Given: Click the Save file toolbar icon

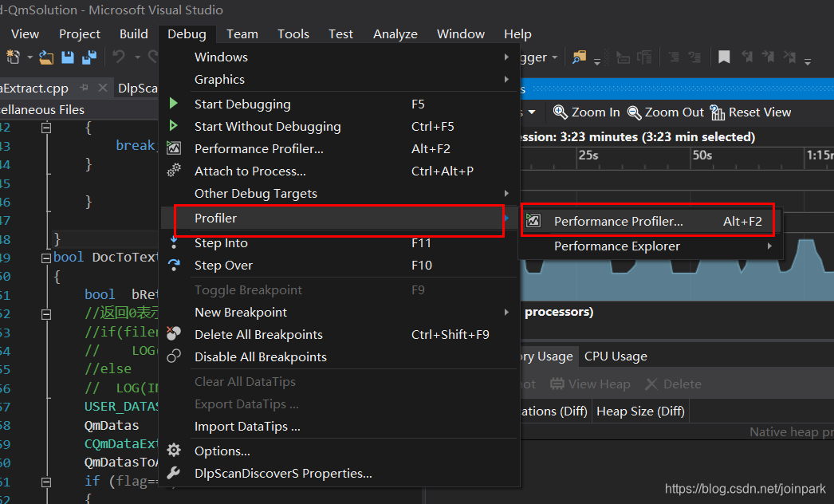Looking at the screenshot, I should (x=68, y=57).
